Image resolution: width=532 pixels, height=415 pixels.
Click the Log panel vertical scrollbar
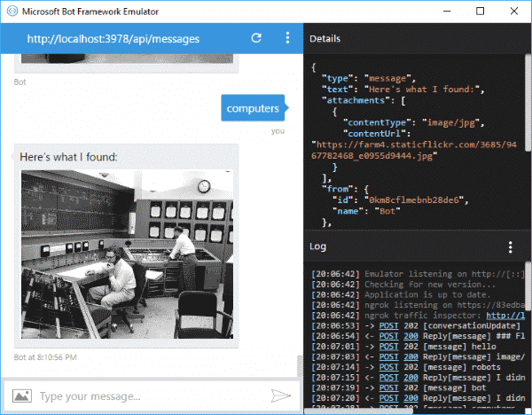528,288
